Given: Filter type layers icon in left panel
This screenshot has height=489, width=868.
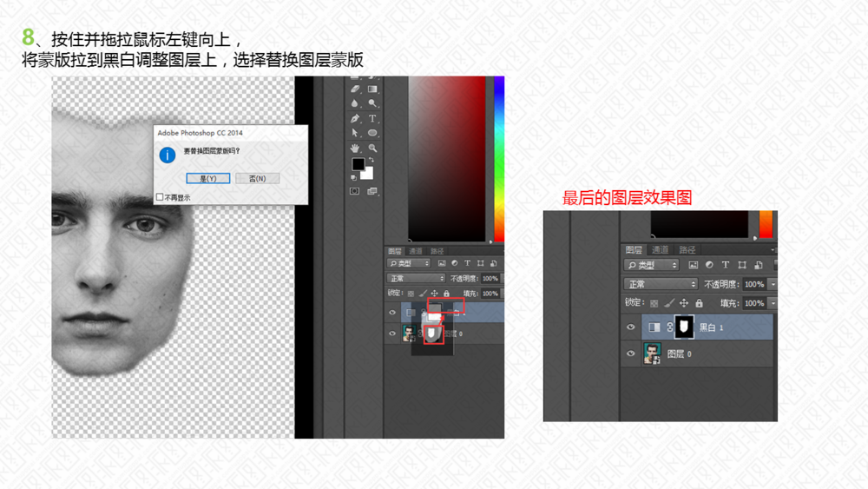Looking at the screenshot, I should pyautogui.click(x=467, y=263).
